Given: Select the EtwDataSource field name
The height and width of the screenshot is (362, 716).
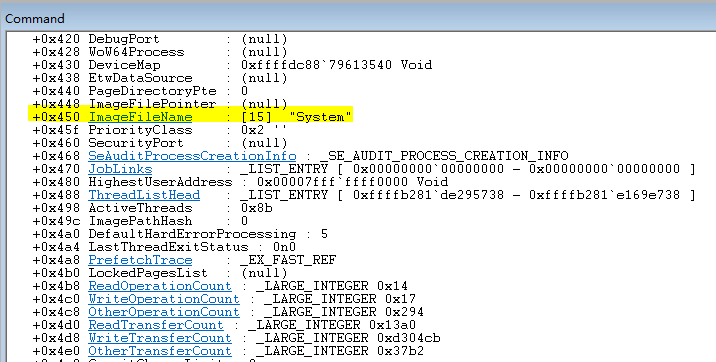Looking at the screenshot, I should pos(140,78).
